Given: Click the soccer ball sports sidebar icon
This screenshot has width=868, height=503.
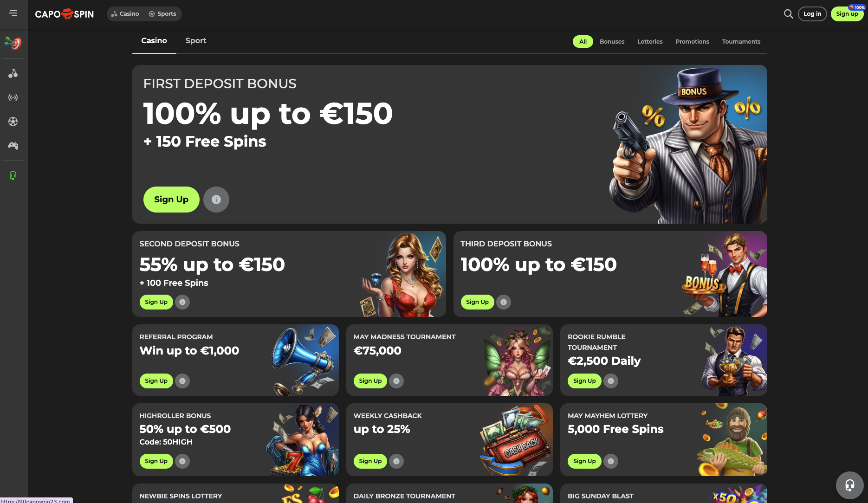Looking at the screenshot, I should coord(13,122).
